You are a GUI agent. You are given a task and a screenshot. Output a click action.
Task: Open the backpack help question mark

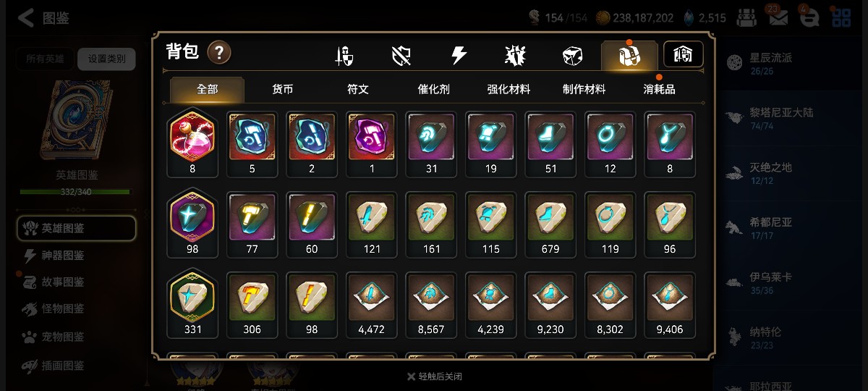click(219, 52)
